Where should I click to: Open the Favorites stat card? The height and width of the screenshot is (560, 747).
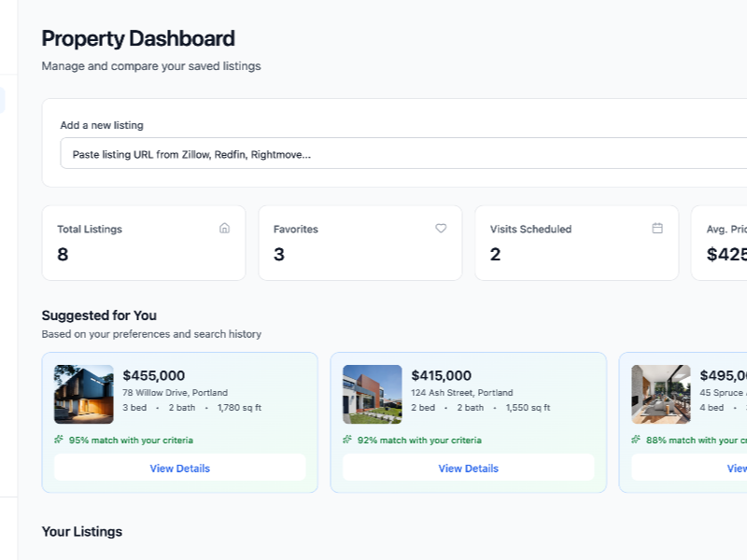[x=360, y=244]
